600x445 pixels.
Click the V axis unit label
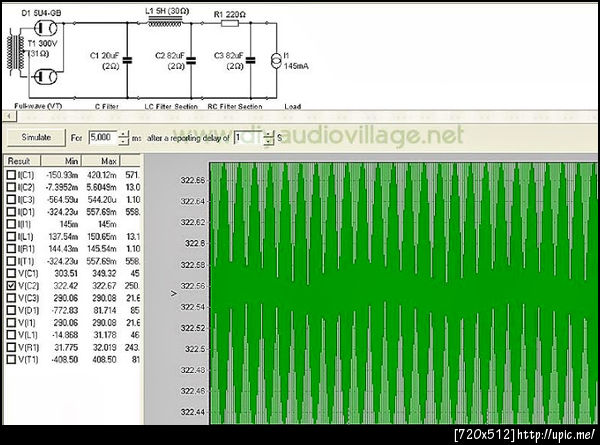174,293
